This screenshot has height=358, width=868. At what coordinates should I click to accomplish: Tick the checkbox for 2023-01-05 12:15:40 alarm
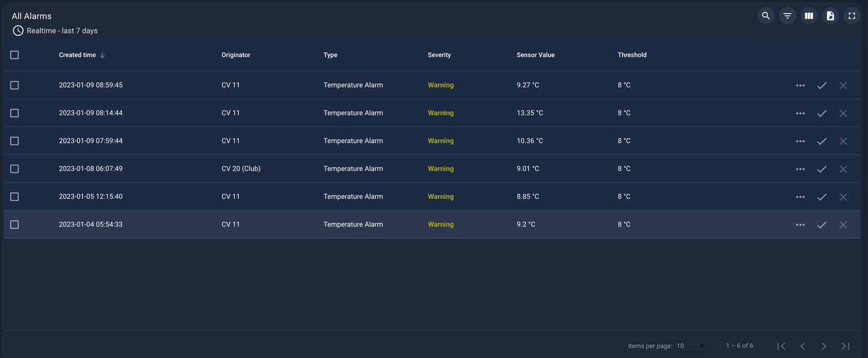(14, 196)
